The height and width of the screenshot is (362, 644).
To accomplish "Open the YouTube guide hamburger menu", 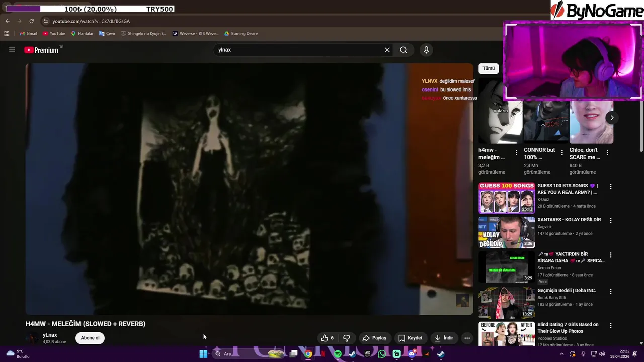I will pyautogui.click(x=12, y=50).
